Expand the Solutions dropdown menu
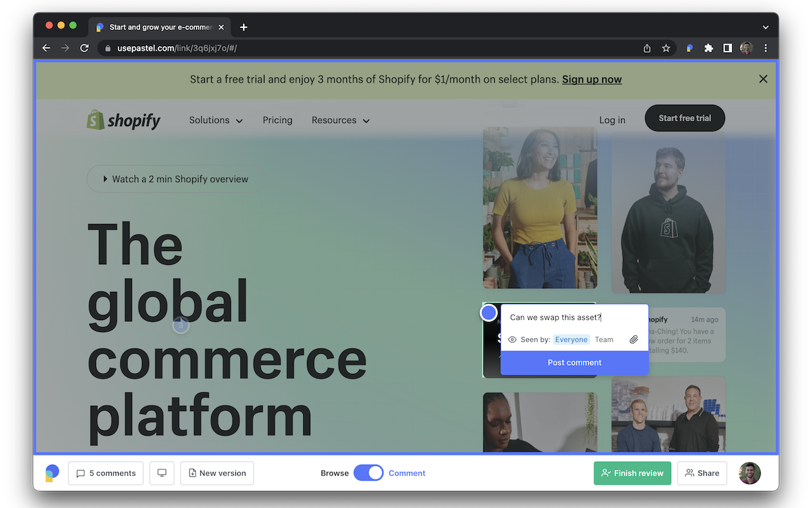812x508 pixels. tap(216, 120)
